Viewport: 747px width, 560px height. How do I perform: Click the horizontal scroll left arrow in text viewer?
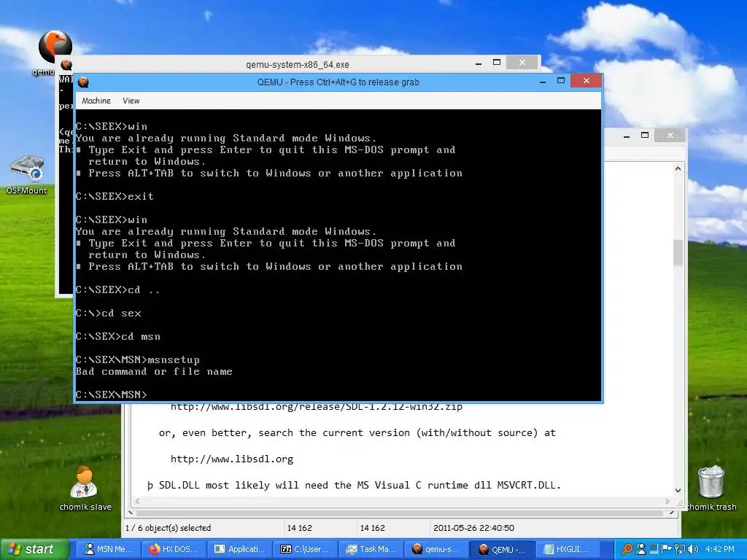pyautogui.click(x=138, y=502)
